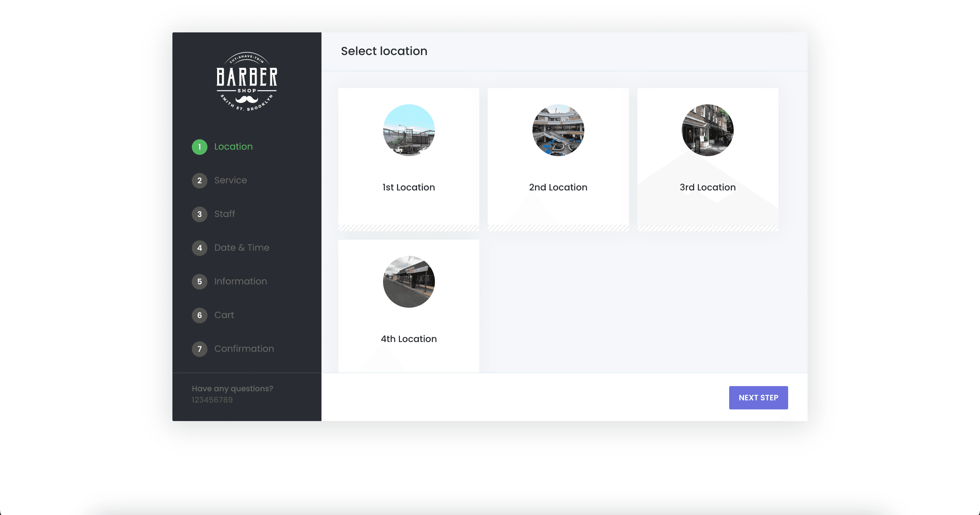Select the 1st Location photo
The width and height of the screenshot is (980, 515).
click(409, 130)
